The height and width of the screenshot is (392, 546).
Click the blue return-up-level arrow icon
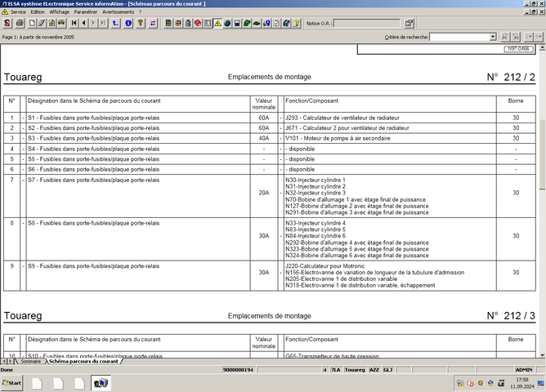tap(115, 24)
